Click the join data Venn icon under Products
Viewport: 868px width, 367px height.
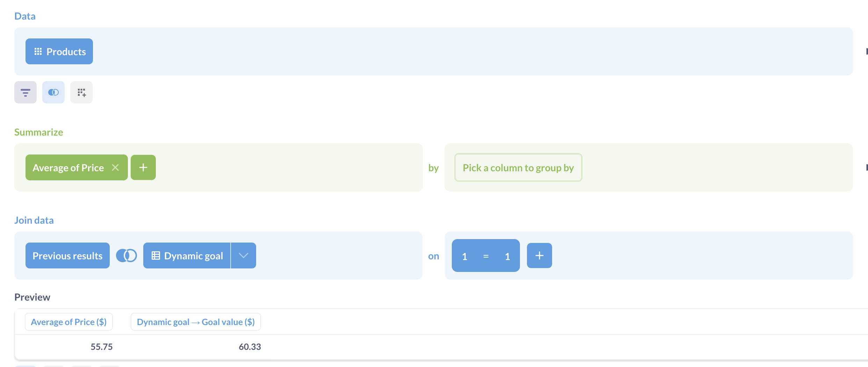click(x=53, y=92)
